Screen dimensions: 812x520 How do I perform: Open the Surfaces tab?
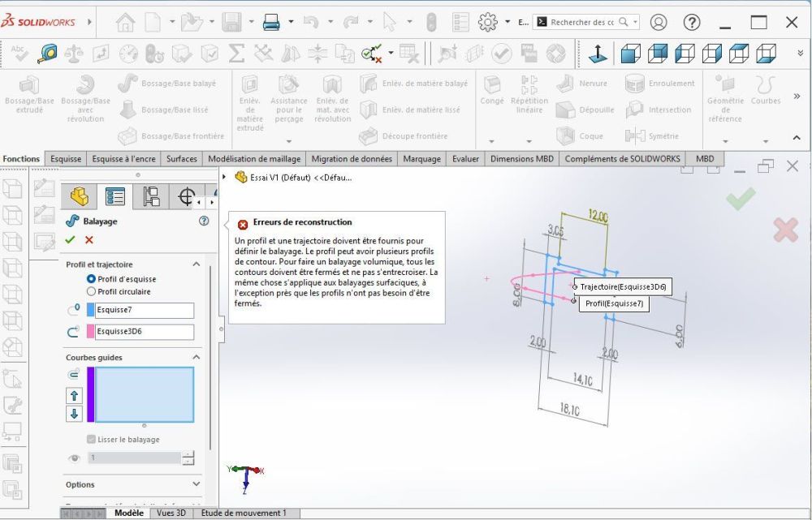[x=182, y=159]
